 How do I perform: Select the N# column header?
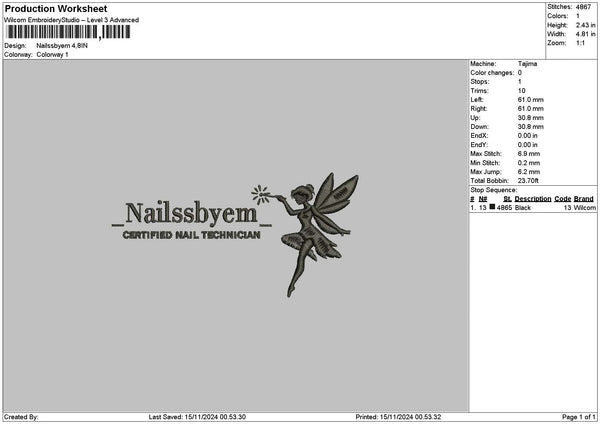[483, 199]
